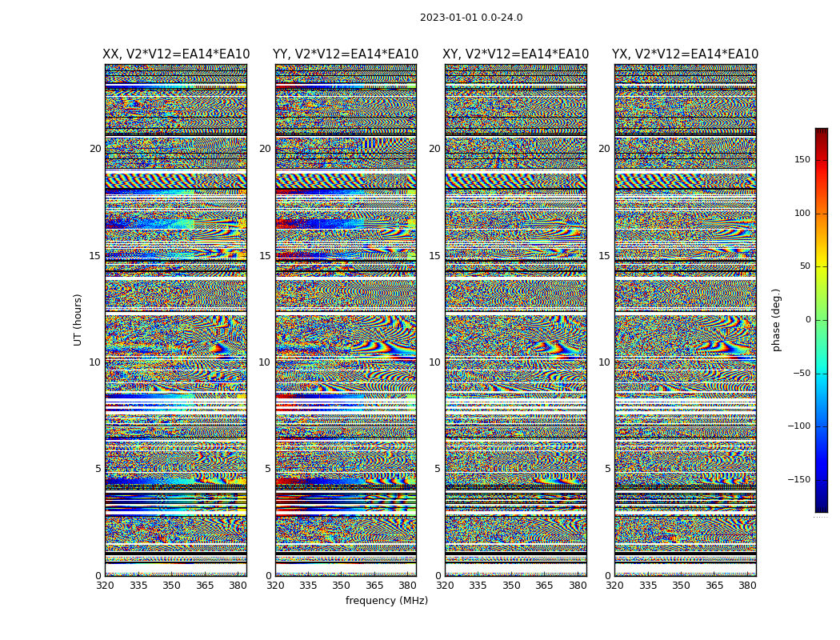The height and width of the screenshot is (640, 840).
Task: Click the figure title date '2023-01-01 0.0-24.0'
Action: 471,18
